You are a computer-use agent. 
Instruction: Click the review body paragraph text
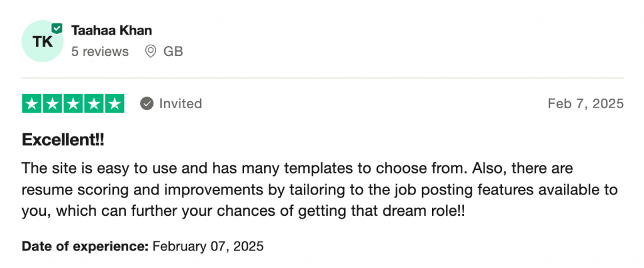tap(314, 190)
